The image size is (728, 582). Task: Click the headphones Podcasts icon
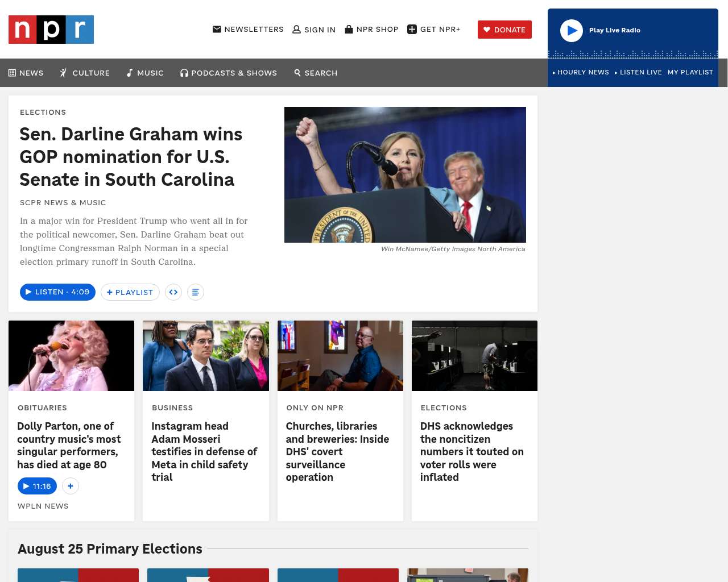click(x=184, y=73)
